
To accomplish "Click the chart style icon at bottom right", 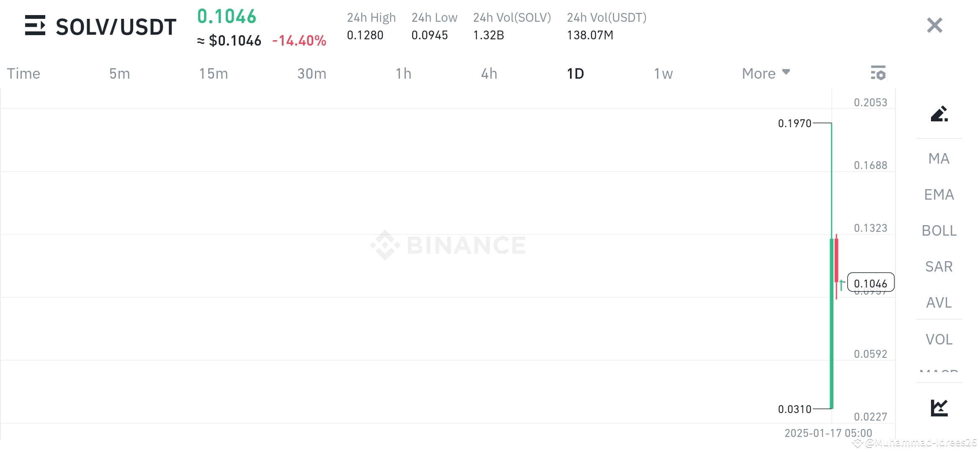I will tap(939, 406).
